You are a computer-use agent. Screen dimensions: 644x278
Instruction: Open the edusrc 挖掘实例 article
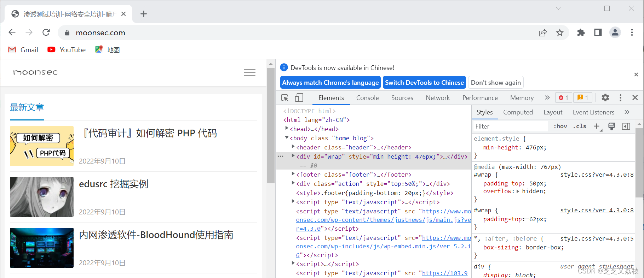coord(114,184)
